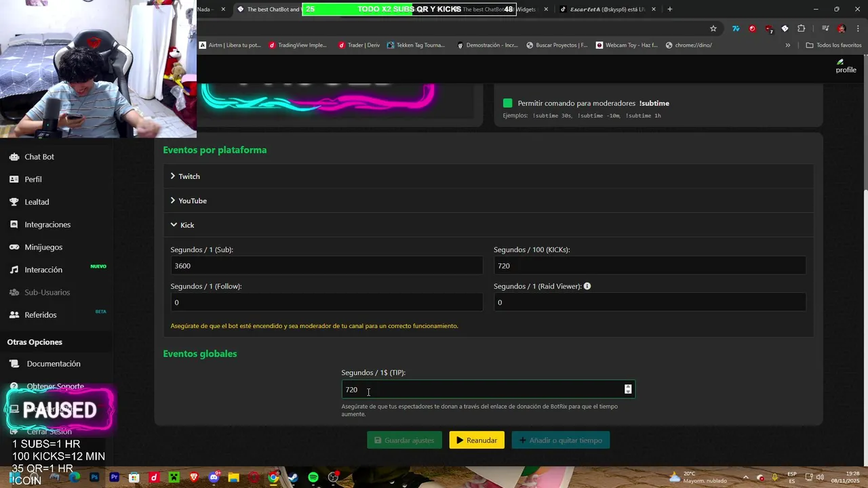The image size is (868, 488).
Task: Open the profile menu
Action: (846, 66)
